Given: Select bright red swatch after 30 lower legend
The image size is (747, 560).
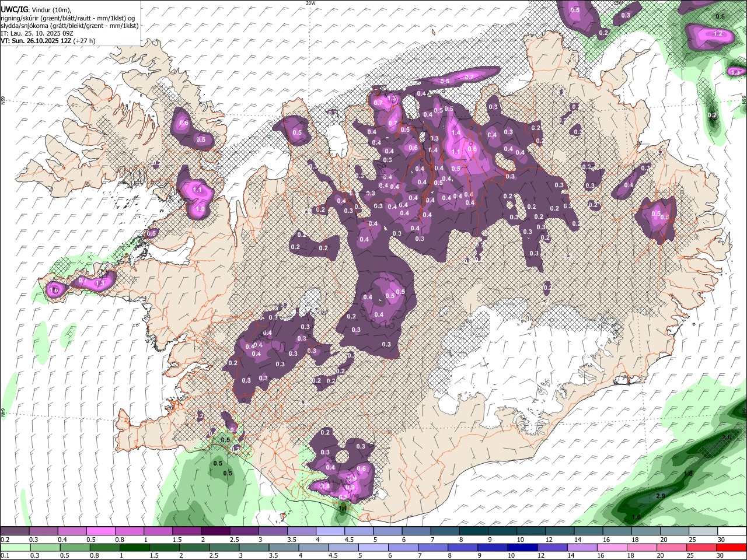Looking at the screenshot, I should pyautogui.click(x=731, y=548).
